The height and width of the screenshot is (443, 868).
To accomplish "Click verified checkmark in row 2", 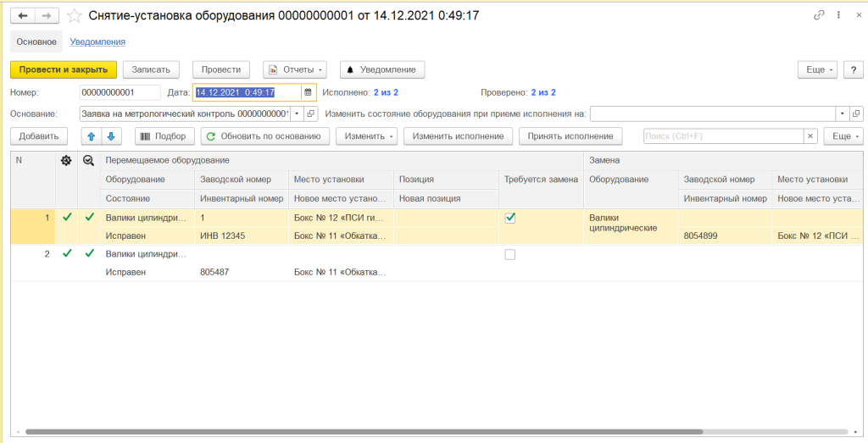I will (x=89, y=254).
